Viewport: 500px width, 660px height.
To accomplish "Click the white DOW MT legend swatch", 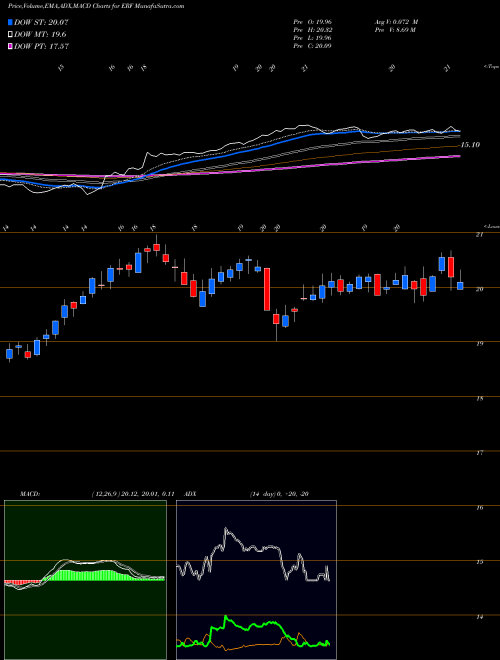I will click(10, 35).
